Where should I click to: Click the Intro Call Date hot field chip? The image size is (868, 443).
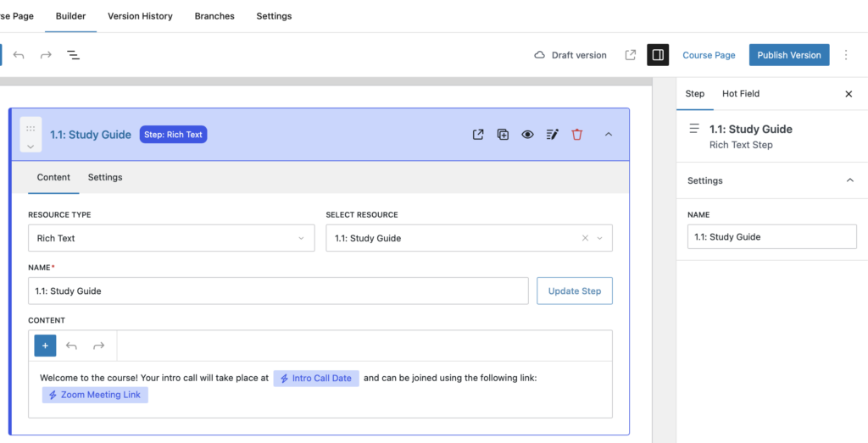coord(316,379)
